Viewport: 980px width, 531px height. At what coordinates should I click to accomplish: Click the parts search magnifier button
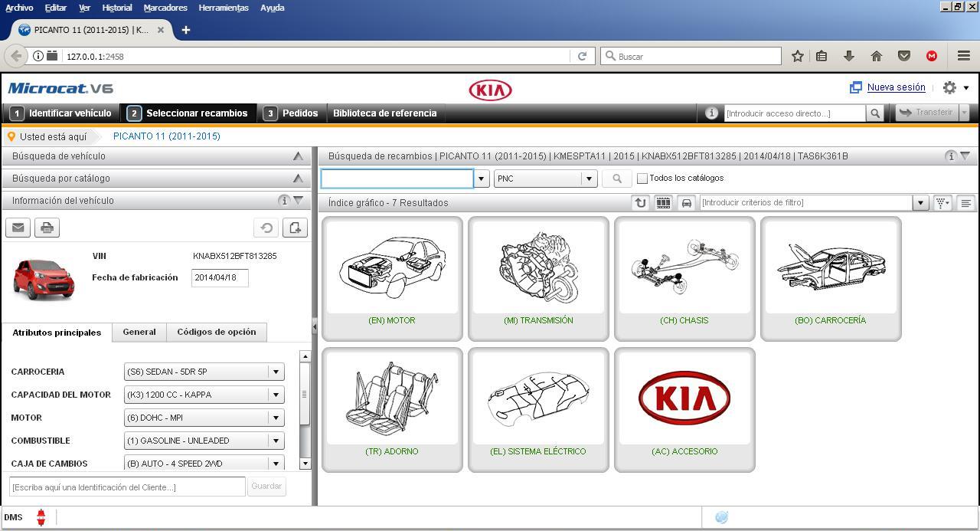617,179
